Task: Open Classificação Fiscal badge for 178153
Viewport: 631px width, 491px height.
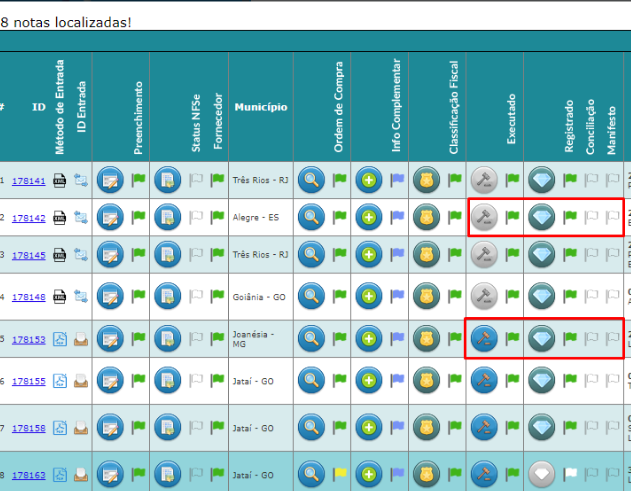Action: pyautogui.click(x=427, y=340)
